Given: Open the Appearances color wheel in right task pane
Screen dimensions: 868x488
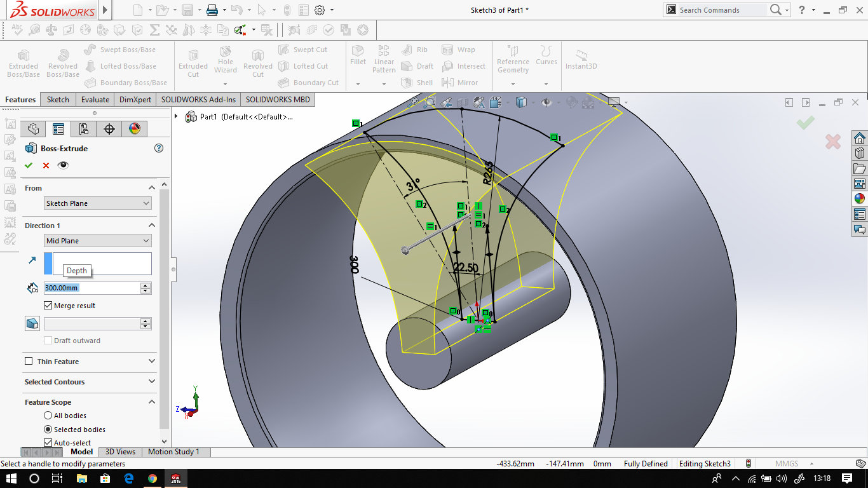Looking at the screenshot, I should coord(859,199).
